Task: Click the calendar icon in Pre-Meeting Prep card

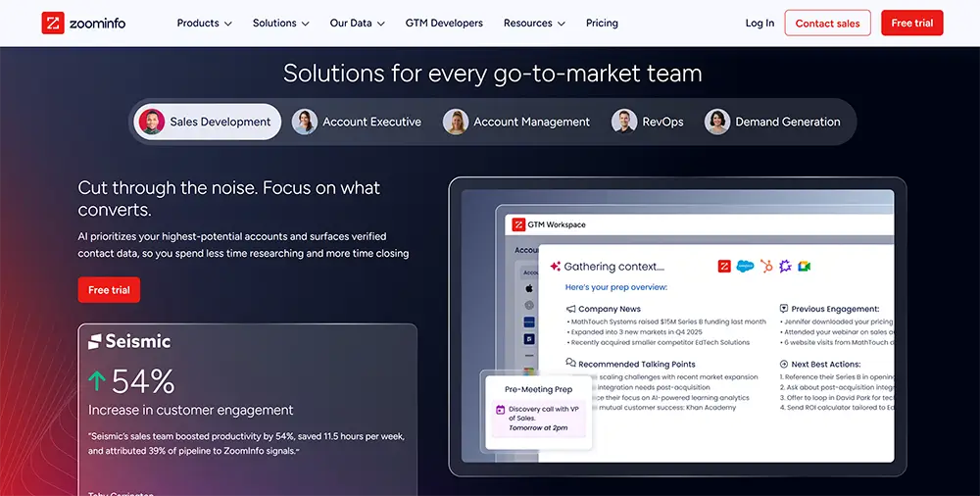Action: coord(500,411)
